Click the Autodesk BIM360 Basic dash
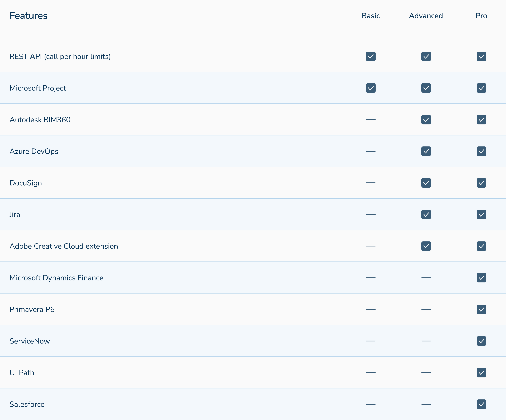Screen dimensions: 506x420 click(x=371, y=119)
